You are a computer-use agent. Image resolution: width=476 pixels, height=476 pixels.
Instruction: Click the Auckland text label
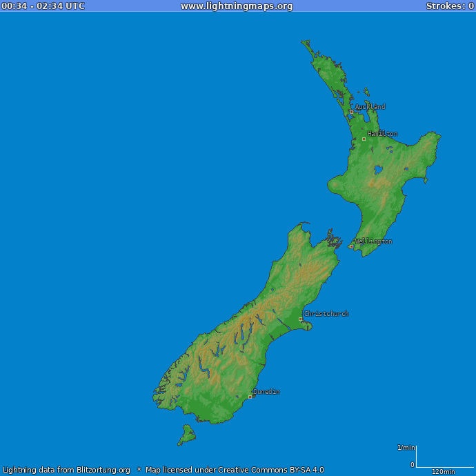coord(370,107)
